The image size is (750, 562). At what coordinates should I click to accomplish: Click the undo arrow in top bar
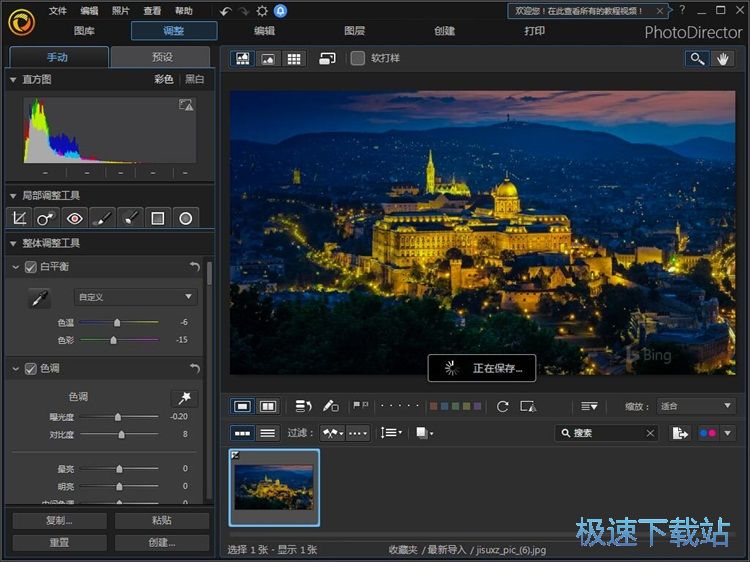click(226, 11)
